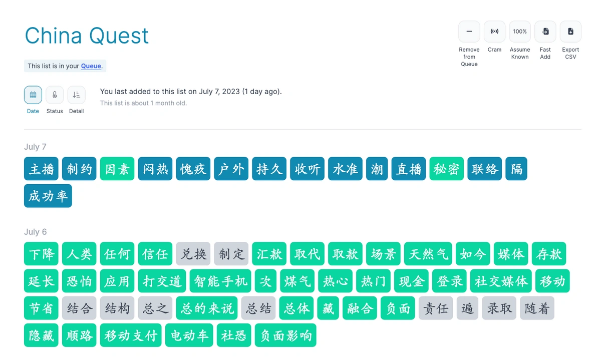Start Cram mode via broadcast icon

494,32
